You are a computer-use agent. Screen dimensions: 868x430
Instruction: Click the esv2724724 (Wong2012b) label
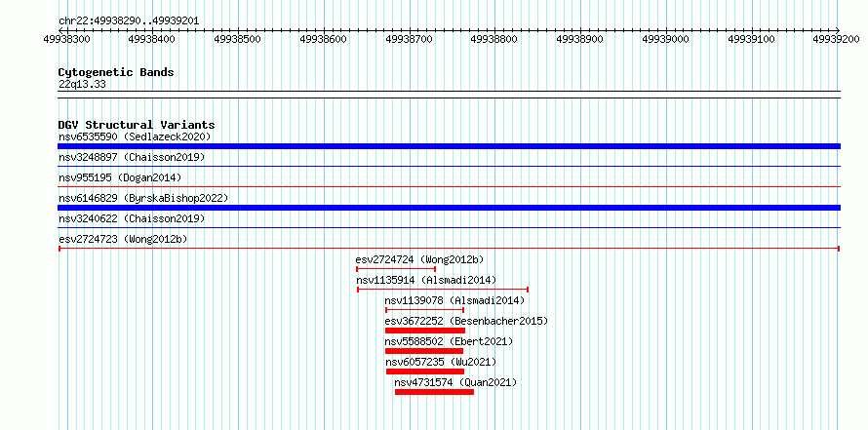[x=419, y=259]
